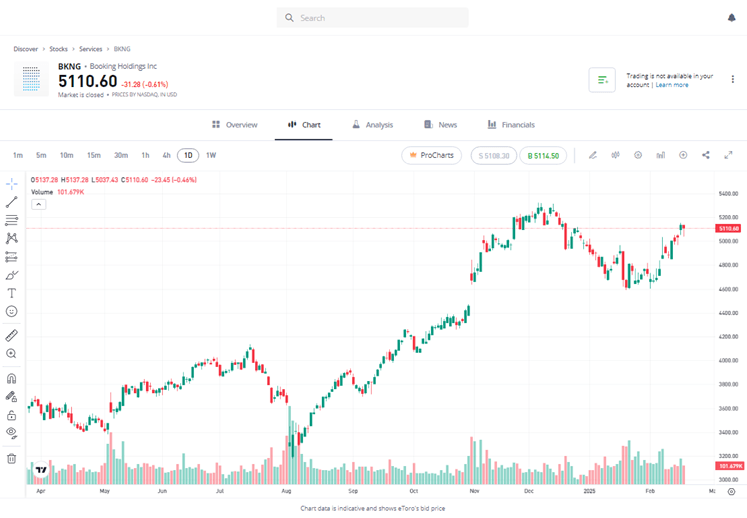Select the 1W timeframe
This screenshot has width=747, height=518.
pyautogui.click(x=211, y=155)
